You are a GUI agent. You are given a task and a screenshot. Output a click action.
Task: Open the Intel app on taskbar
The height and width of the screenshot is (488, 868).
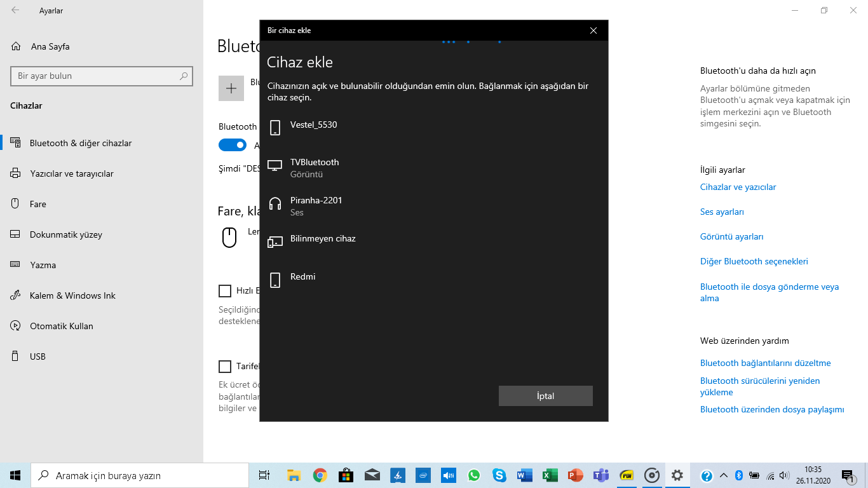click(x=424, y=475)
